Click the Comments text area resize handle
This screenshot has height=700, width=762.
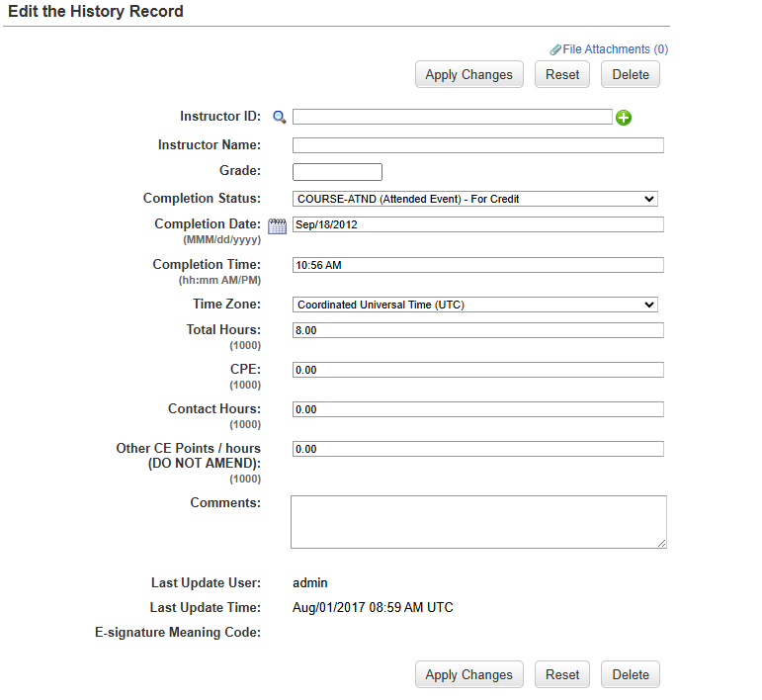point(662,544)
